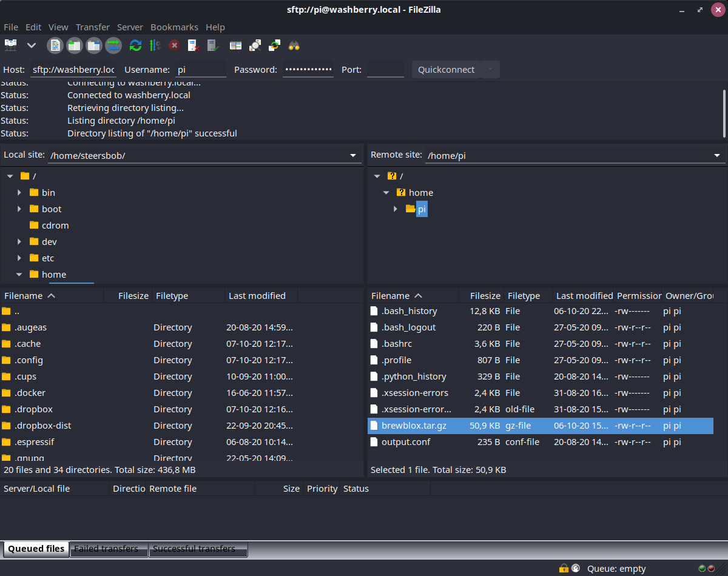The height and width of the screenshot is (576, 728).
Task: Open the Site Manager icon
Action: pyautogui.click(x=11, y=45)
